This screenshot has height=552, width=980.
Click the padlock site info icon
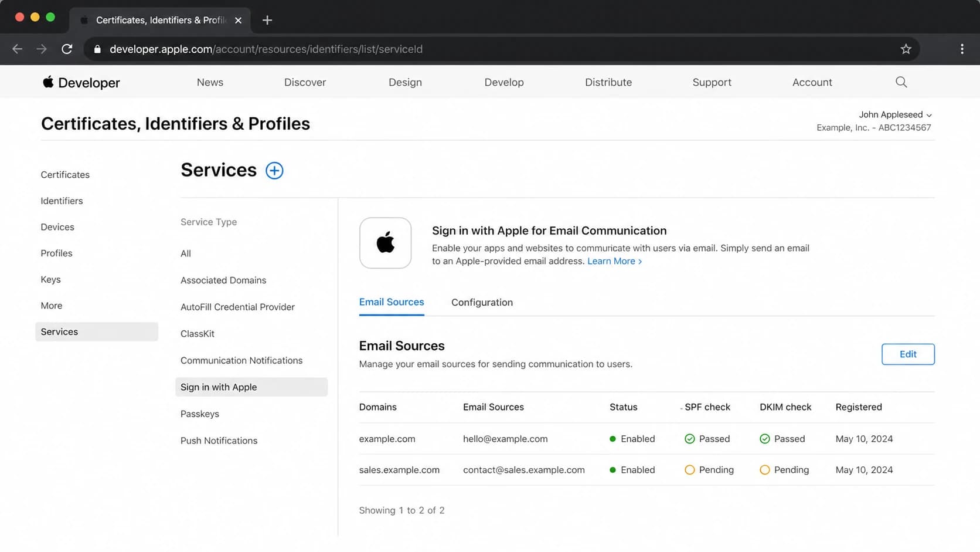[97, 49]
